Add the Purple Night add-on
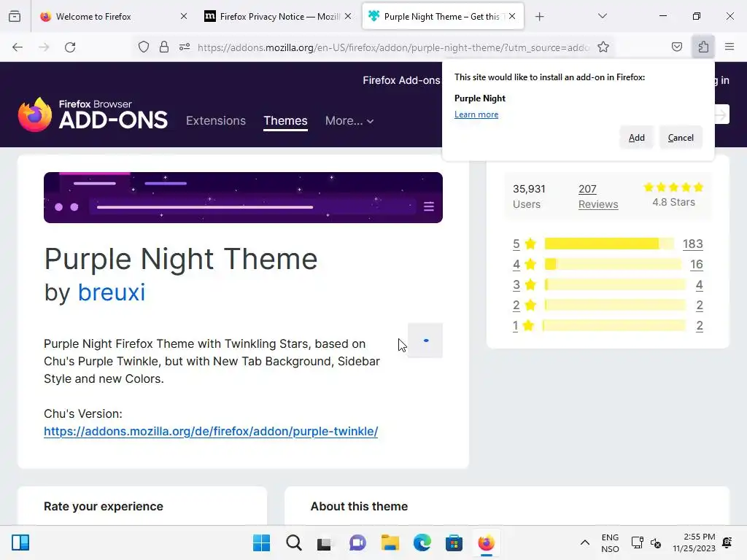Screen dimensions: 747x560 click(636, 138)
